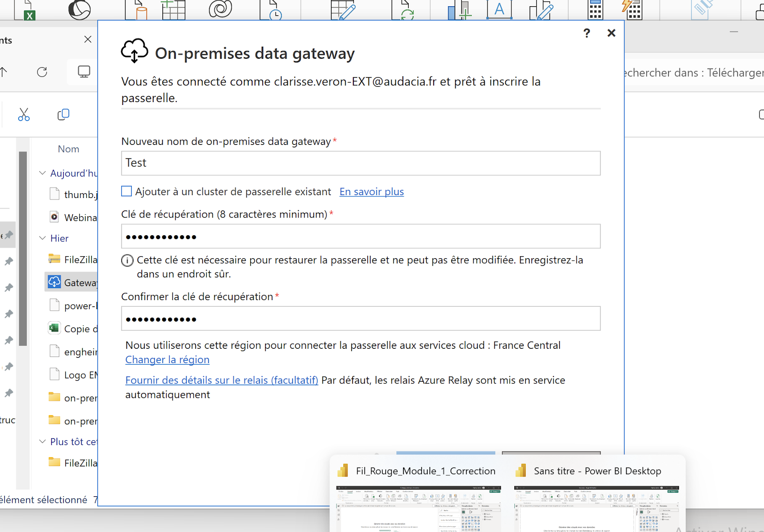
Task: Select the enghein file in Explorer
Action: coord(73,352)
